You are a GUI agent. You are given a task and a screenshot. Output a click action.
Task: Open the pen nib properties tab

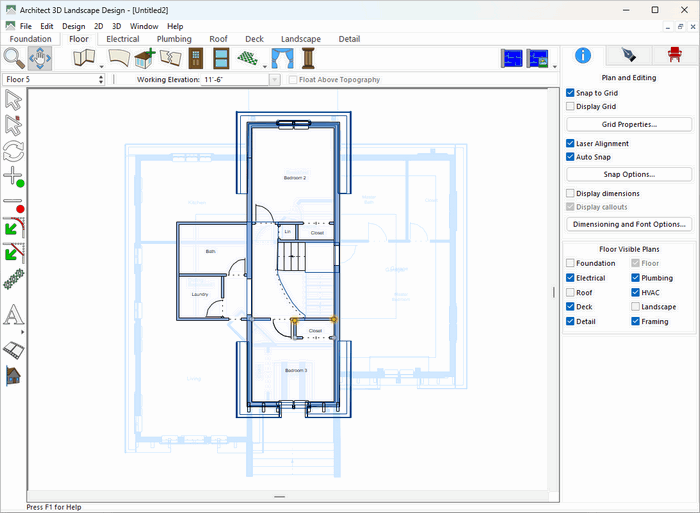[629, 55]
